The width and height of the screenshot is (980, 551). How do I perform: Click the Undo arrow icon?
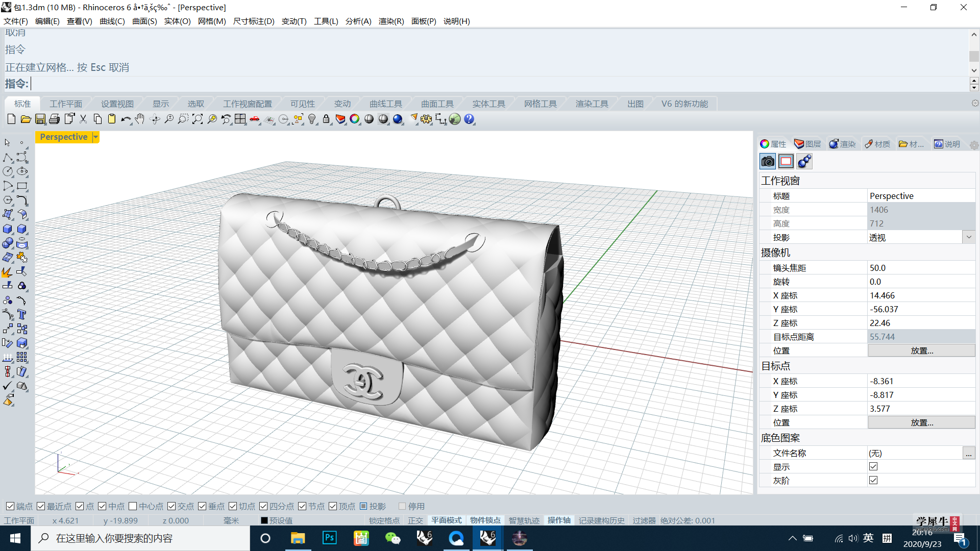tap(126, 119)
